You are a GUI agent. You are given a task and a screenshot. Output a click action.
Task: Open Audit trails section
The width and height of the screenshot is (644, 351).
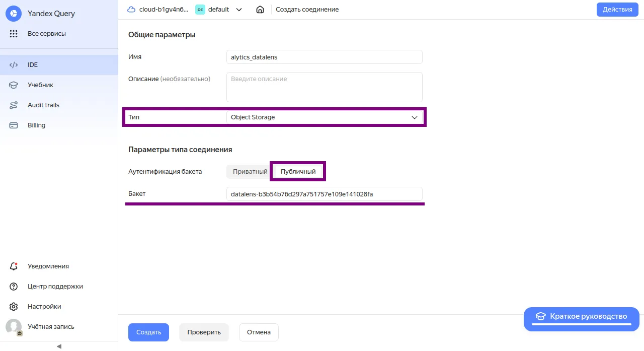(59, 105)
